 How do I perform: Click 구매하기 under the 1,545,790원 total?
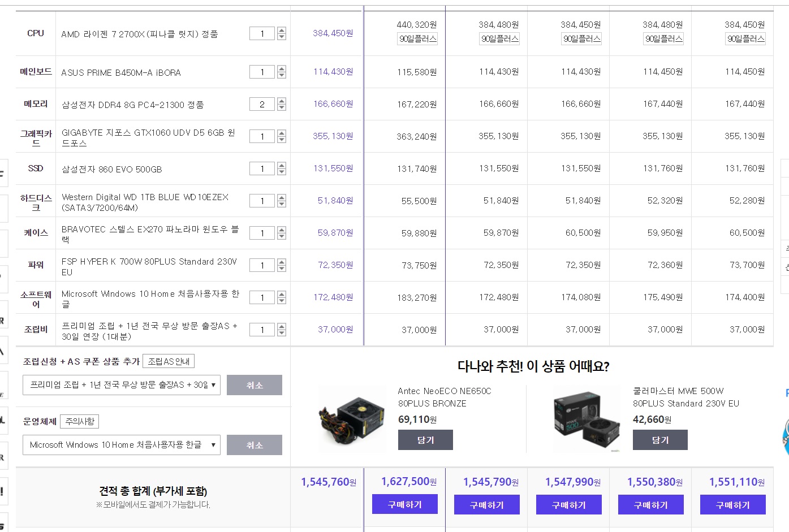pyautogui.click(x=487, y=504)
